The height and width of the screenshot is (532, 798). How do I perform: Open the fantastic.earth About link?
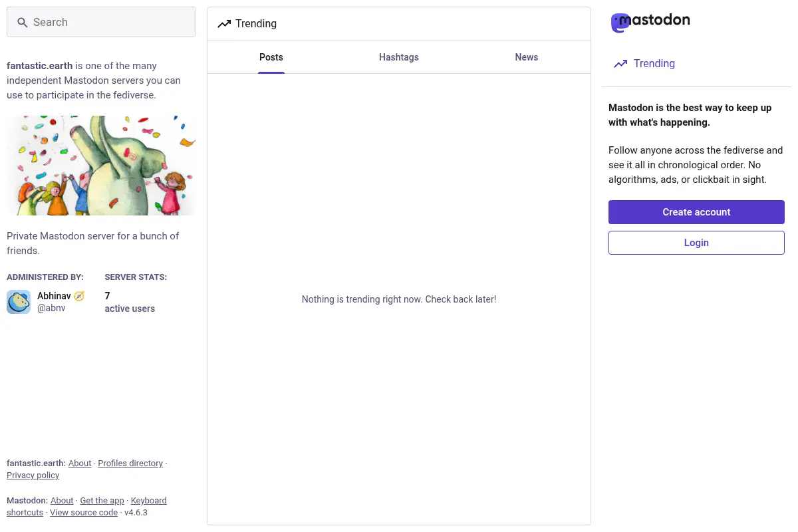click(80, 464)
